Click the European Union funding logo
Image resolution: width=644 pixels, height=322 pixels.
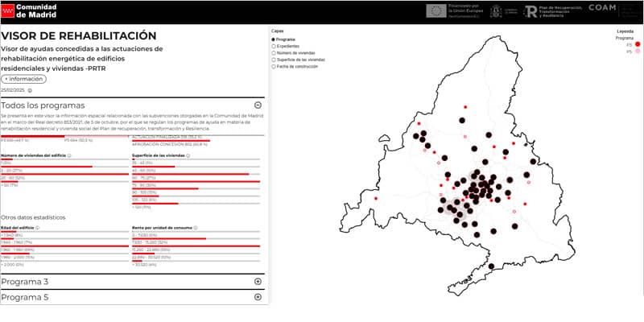click(x=454, y=11)
